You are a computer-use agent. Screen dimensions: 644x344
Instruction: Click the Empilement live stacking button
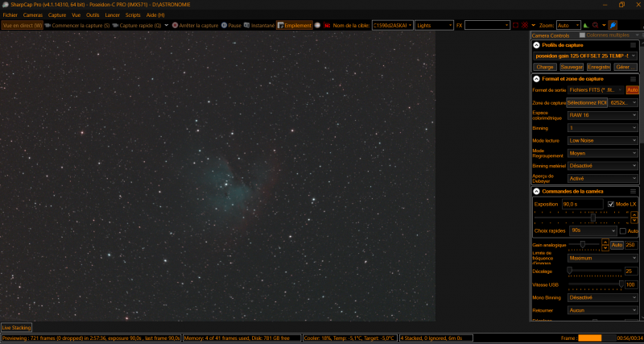(x=295, y=25)
